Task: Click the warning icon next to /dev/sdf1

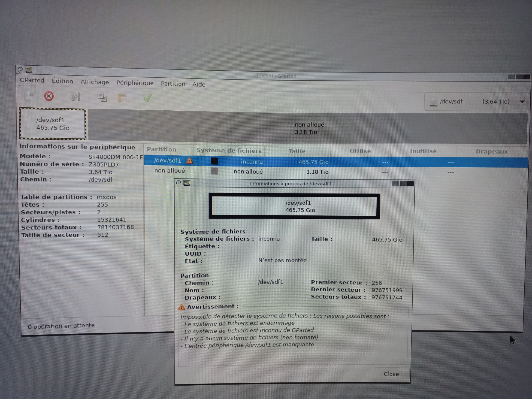Action: tap(190, 160)
